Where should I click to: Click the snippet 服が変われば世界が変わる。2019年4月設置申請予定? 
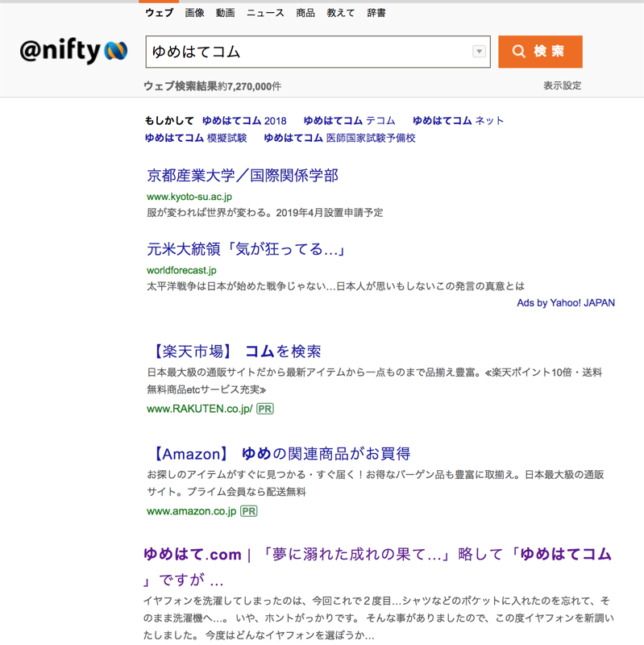[x=265, y=213]
